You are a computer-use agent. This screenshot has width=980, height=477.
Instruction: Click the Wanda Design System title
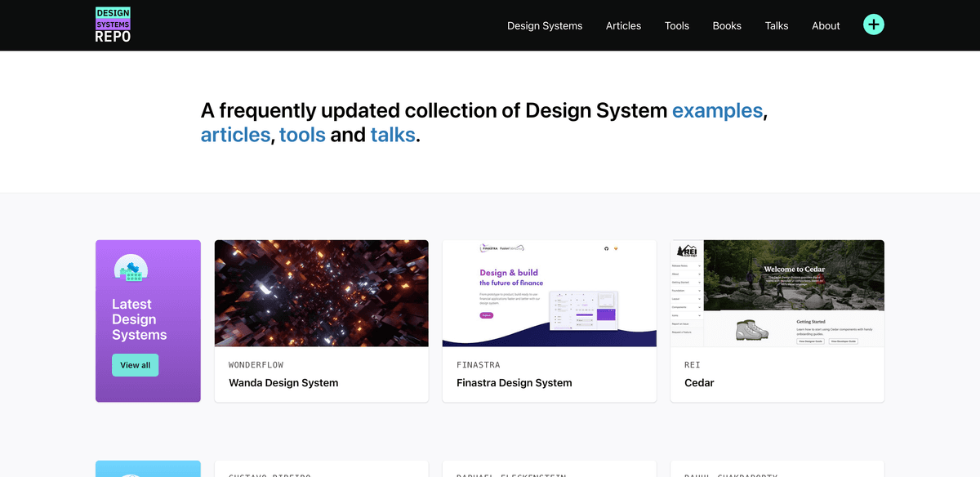click(x=283, y=382)
